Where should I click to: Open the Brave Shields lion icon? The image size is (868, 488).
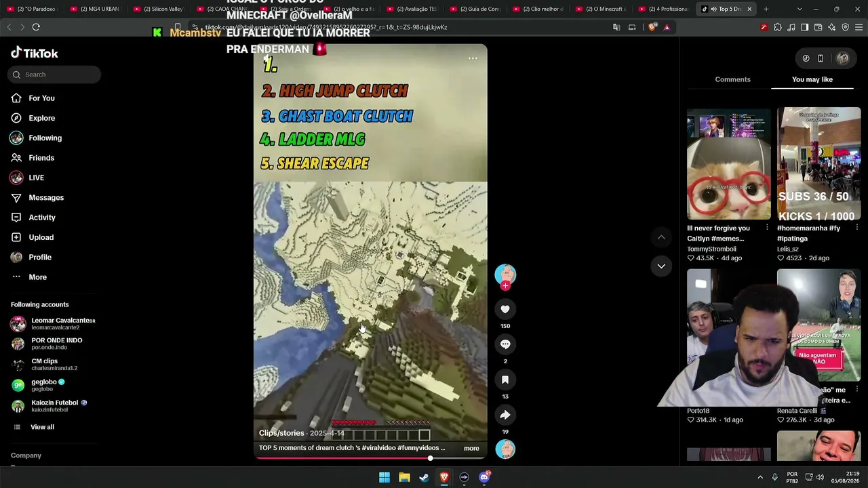tap(652, 27)
